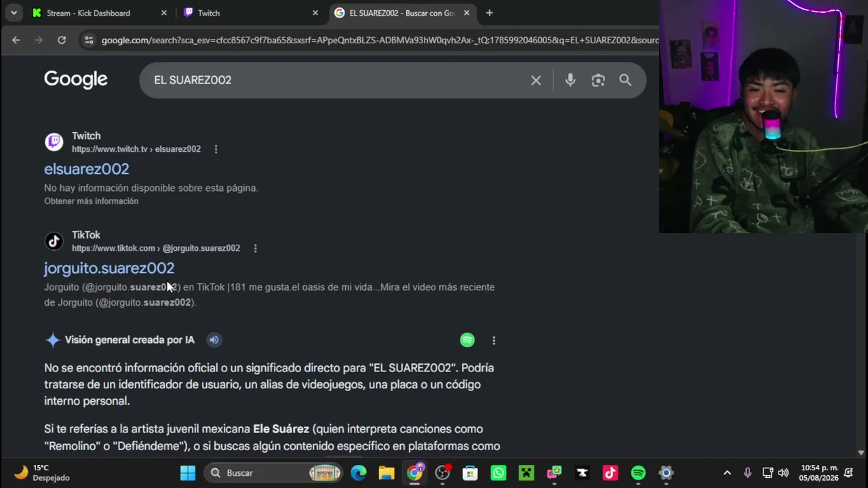Open WhatsApp from the taskbar
Image resolution: width=868 pixels, height=488 pixels.
(498, 473)
